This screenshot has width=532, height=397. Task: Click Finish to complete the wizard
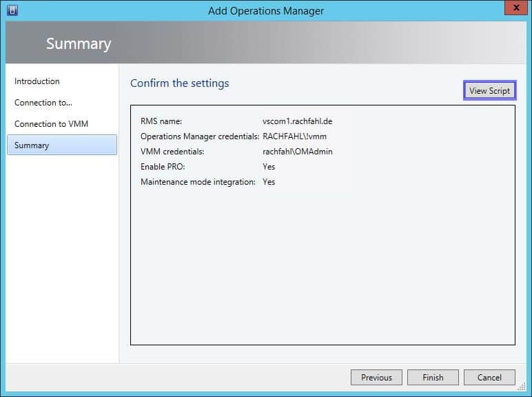point(433,377)
